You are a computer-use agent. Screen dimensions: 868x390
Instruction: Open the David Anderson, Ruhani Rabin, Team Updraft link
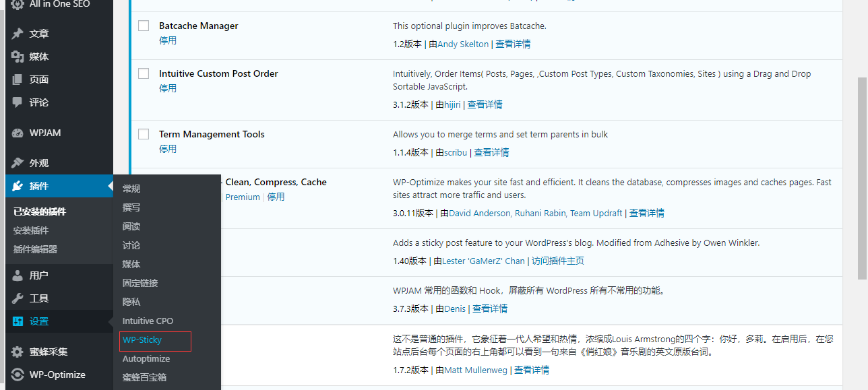pos(536,213)
